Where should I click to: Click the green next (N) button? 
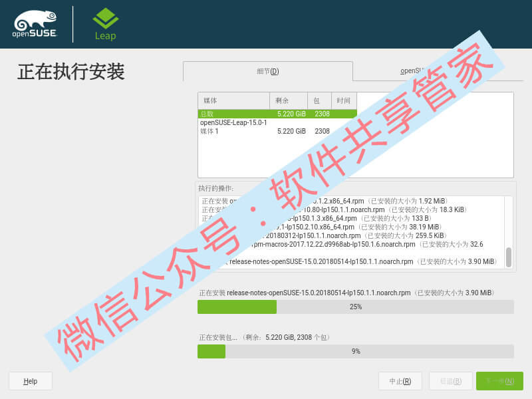tap(499, 381)
